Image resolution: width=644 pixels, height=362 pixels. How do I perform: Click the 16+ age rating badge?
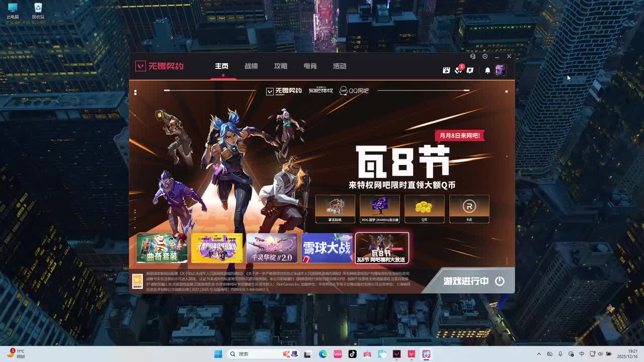(137, 282)
